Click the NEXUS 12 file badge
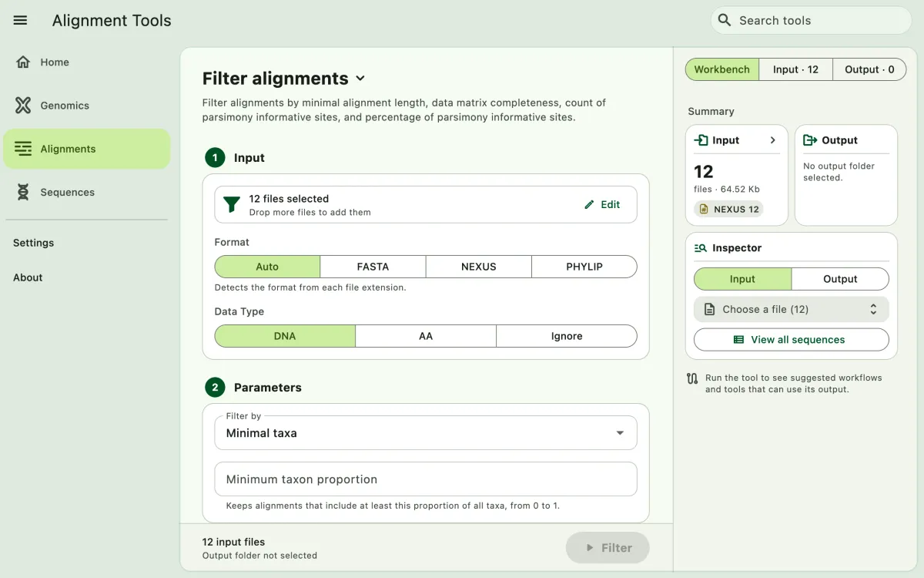 tap(729, 209)
